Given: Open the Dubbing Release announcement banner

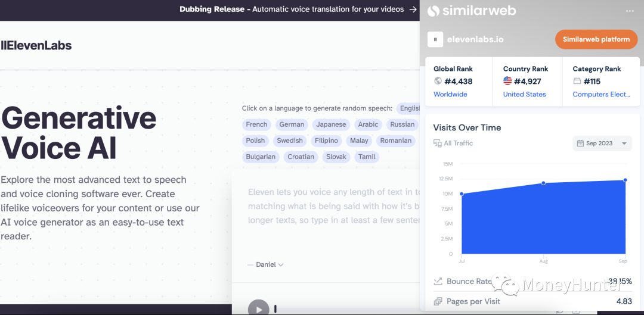Looking at the screenshot, I should pos(298,9).
